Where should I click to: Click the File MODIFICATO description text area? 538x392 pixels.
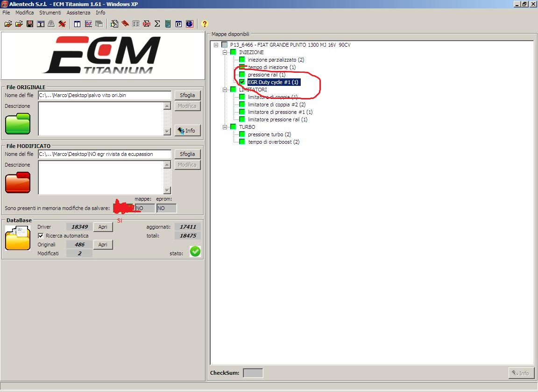pyautogui.click(x=101, y=178)
